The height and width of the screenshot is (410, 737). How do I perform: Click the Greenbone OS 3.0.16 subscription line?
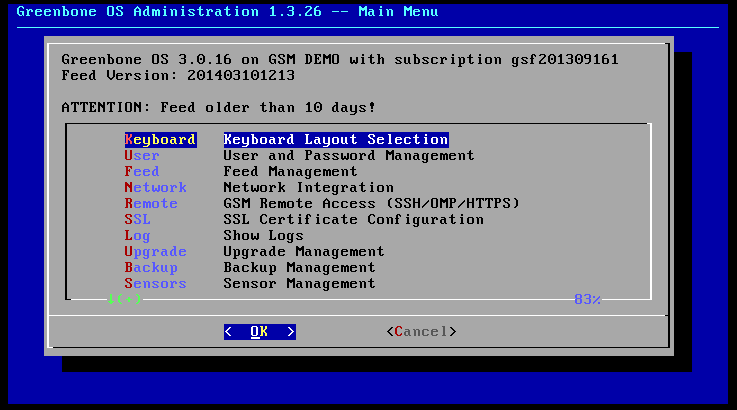pyautogui.click(x=340, y=59)
